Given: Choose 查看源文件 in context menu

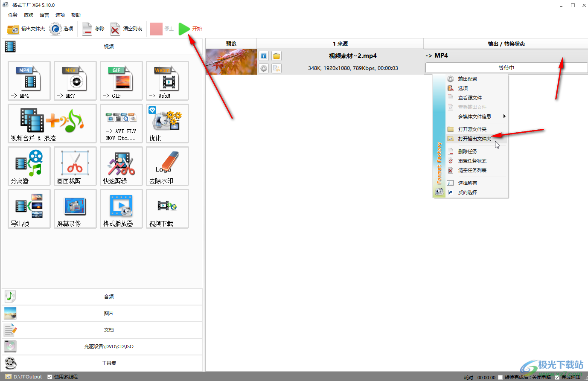Looking at the screenshot, I should tap(477, 98).
